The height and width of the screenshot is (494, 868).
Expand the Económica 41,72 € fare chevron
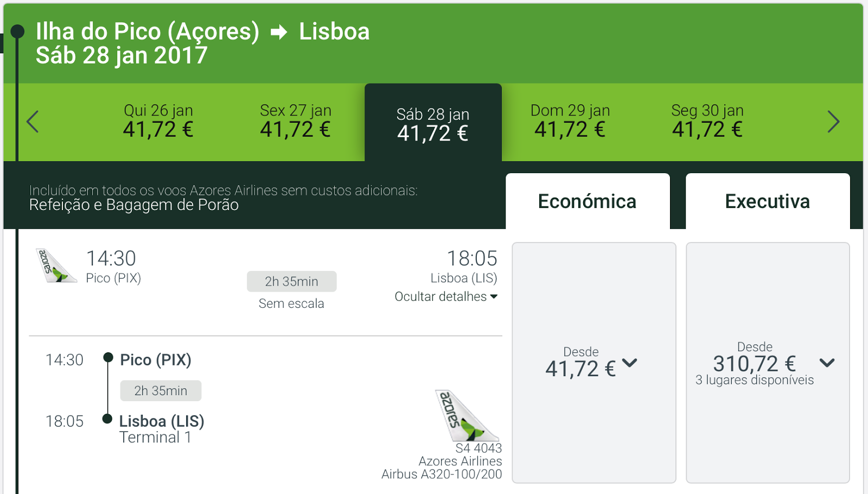pos(629,363)
